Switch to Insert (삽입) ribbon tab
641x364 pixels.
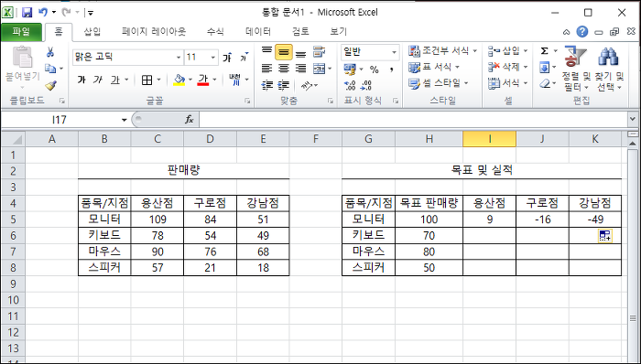[92, 31]
